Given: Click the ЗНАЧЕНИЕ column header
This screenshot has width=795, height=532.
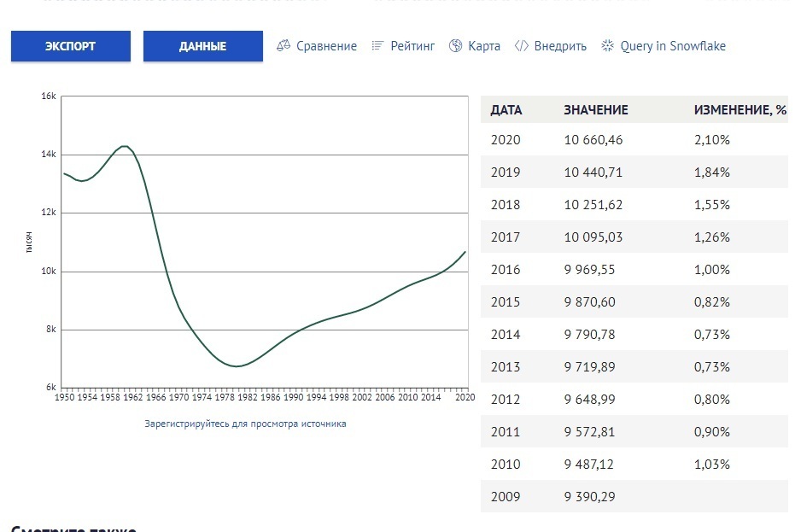Looking at the screenshot, I should tap(595, 110).
